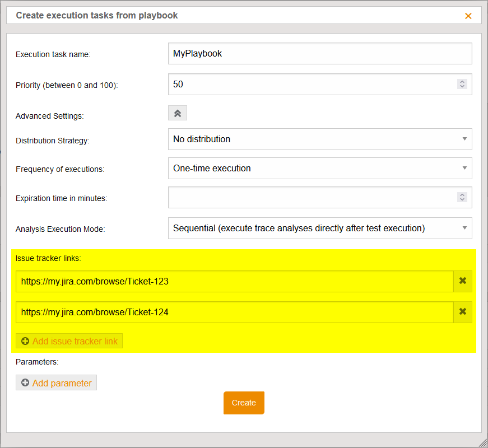The height and width of the screenshot is (448, 488).
Task: Decrement Expiration time using down arrow
Action: [462, 200]
